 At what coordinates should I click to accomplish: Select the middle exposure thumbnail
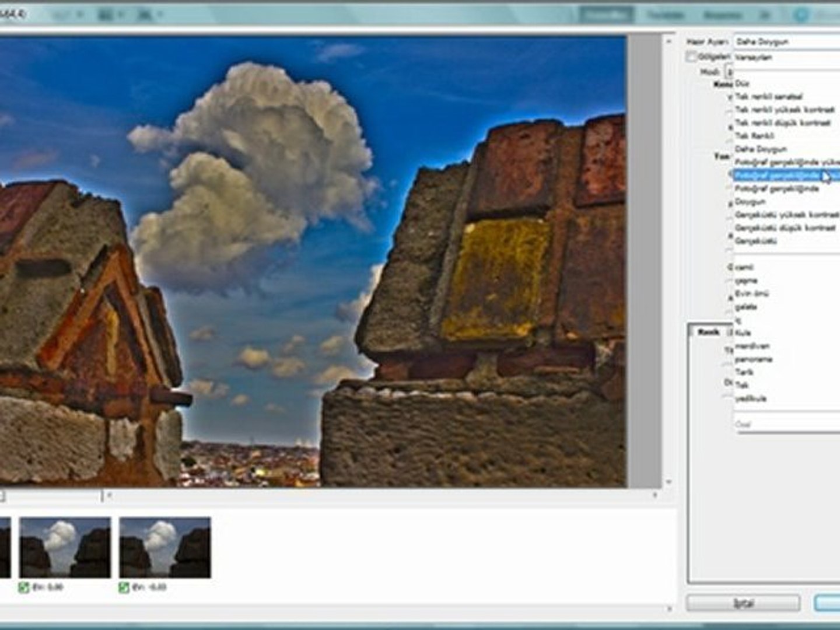(65, 547)
